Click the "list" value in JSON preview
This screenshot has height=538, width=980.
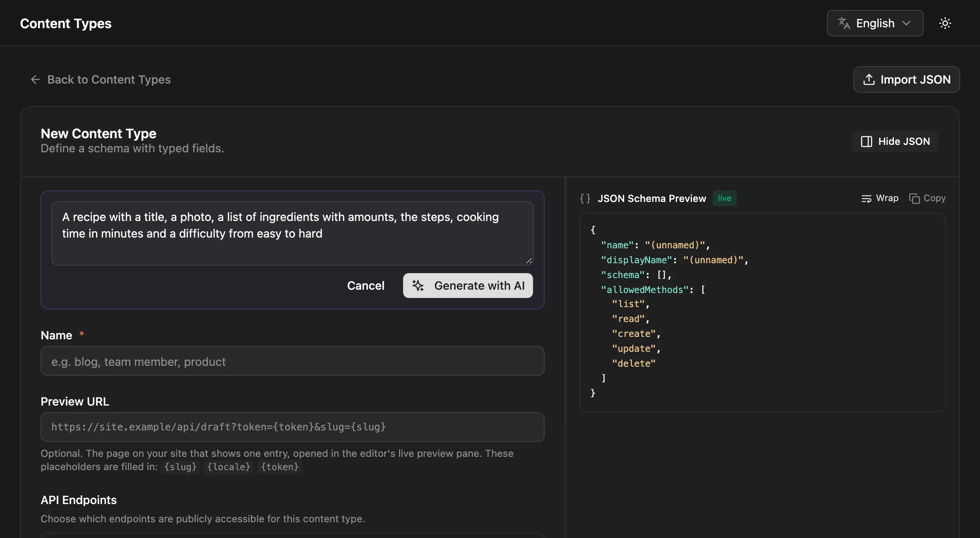click(628, 304)
